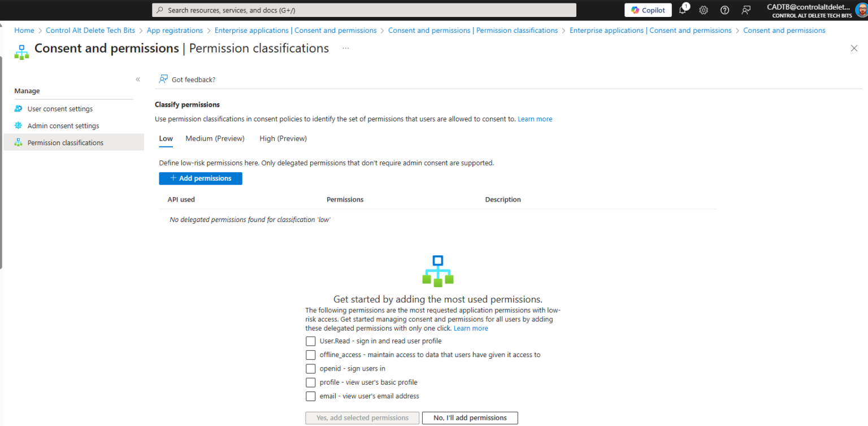Viewport: 868px width, 426px height.
Task: Open the account avatar menu
Action: coord(861,10)
